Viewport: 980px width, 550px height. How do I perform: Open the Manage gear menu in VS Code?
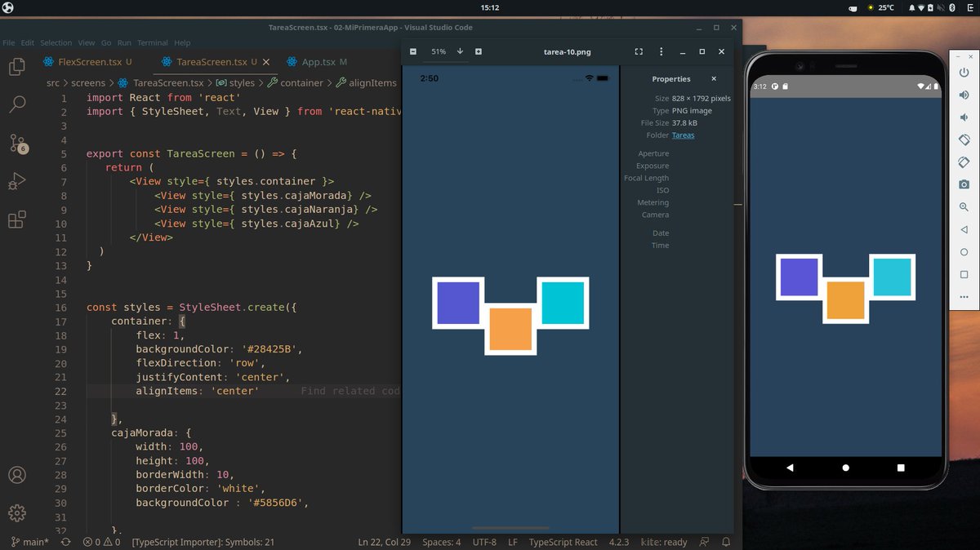[x=16, y=512]
